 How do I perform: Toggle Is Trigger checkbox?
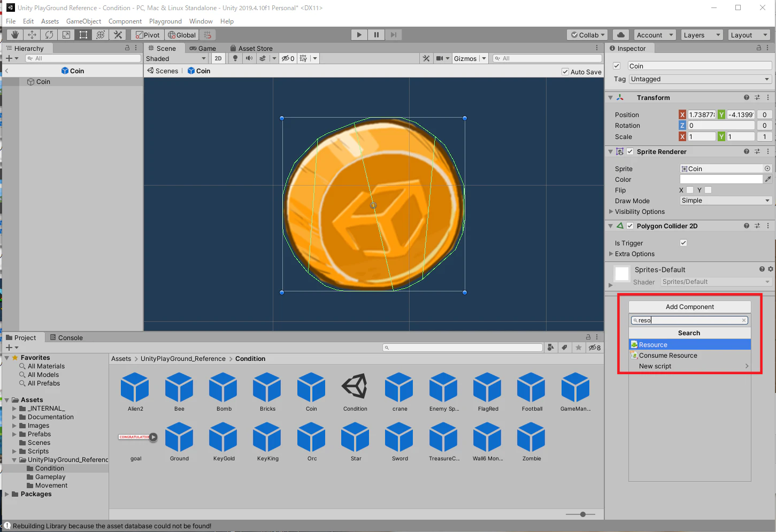683,243
